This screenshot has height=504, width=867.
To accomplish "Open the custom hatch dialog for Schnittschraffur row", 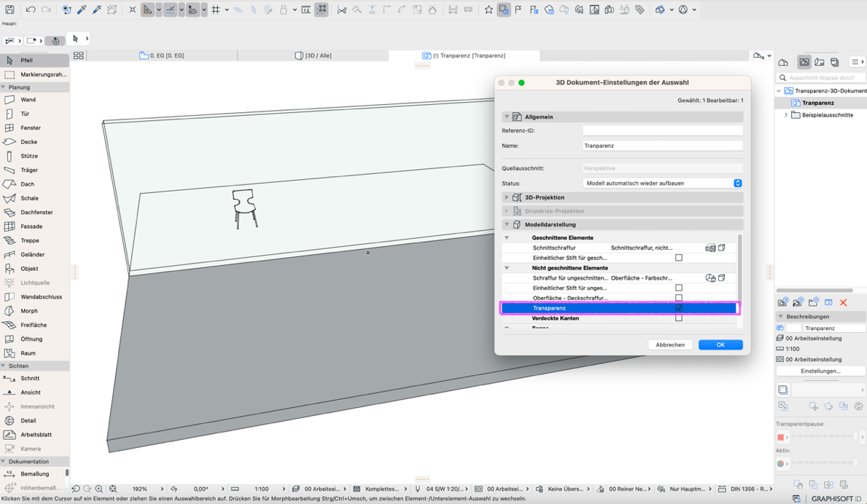I will (x=710, y=248).
